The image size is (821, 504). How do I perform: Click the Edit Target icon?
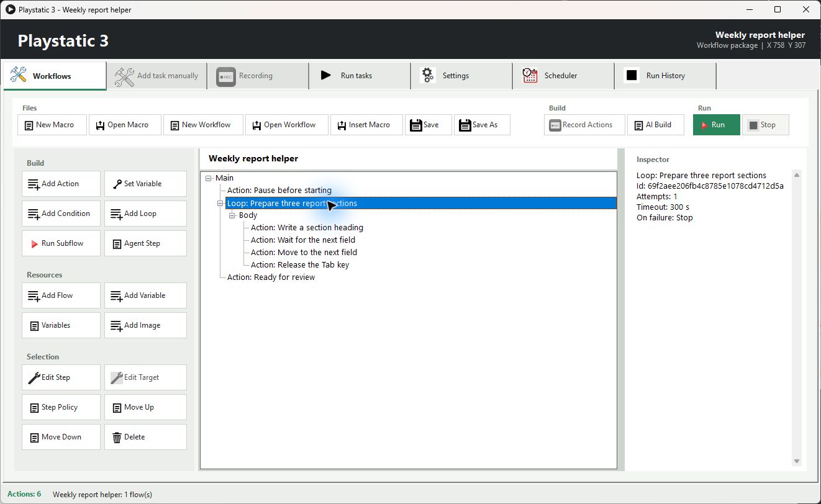117,377
